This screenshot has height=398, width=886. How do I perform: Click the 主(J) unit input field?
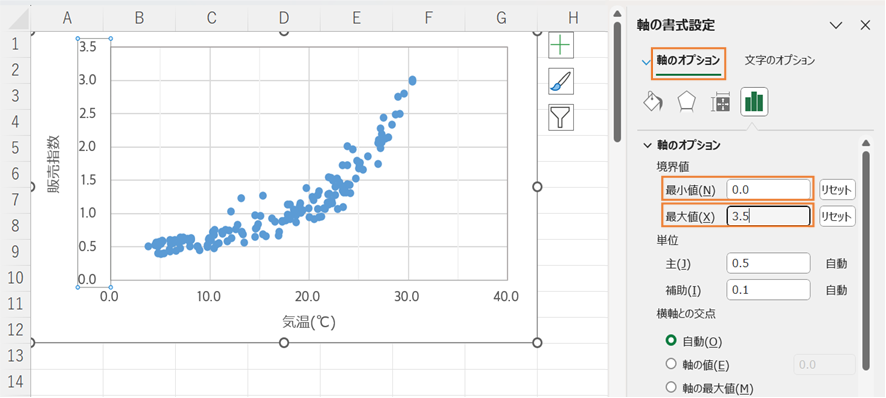point(768,263)
